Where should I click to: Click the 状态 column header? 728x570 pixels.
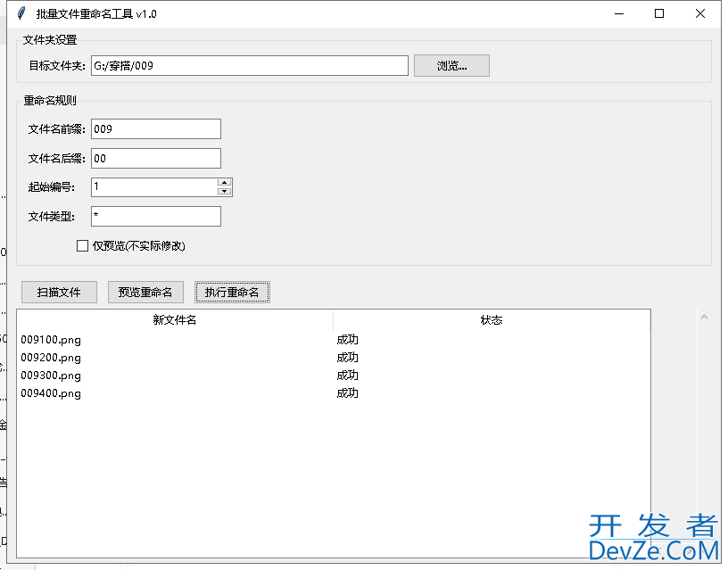tap(492, 320)
